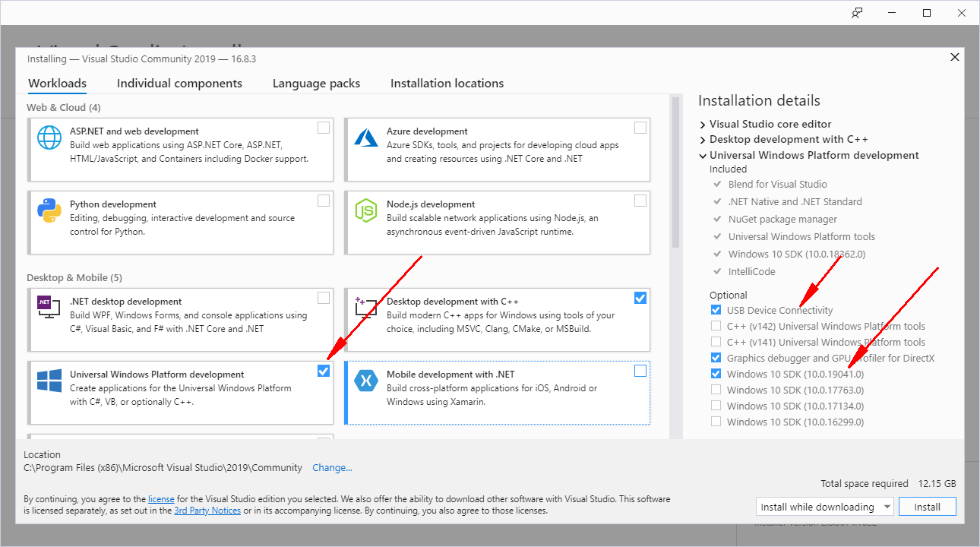
Task: Uncheck Universal Windows Platform development workload
Action: tap(324, 371)
